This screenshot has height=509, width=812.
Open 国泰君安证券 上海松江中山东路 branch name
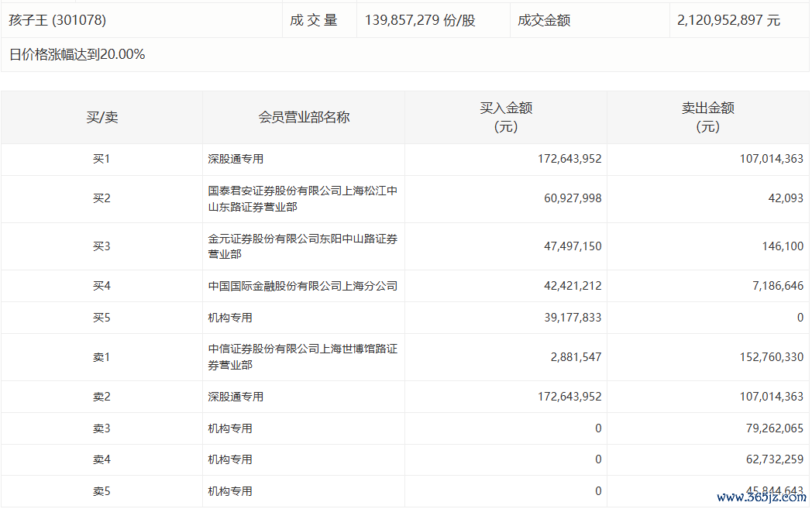point(302,198)
